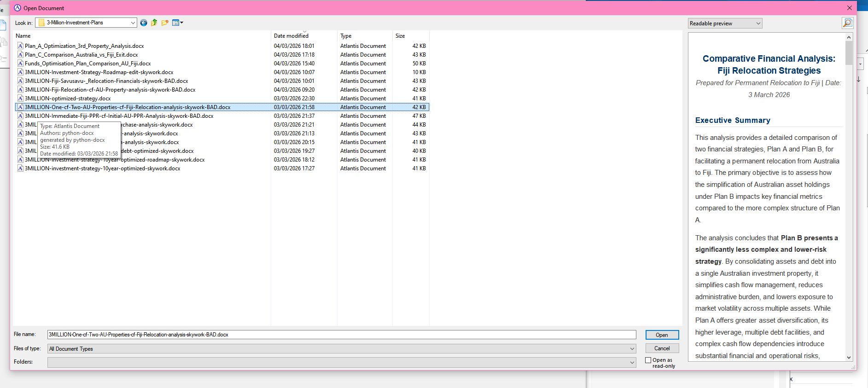868x388 pixels.
Task: Select file ending debt-optimized-skywork.docx
Action: (x=157, y=151)
